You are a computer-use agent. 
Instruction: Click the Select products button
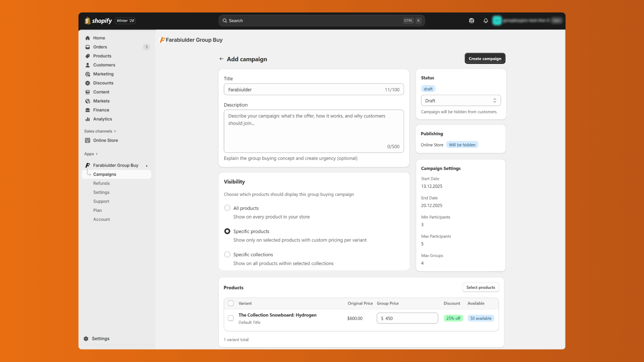(x=480, y=288)
